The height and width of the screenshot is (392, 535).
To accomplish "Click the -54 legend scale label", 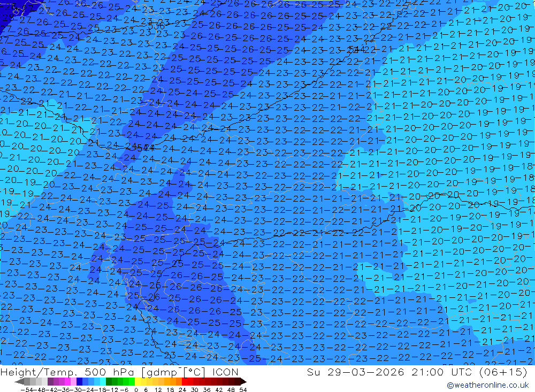I will click(x=27, y=390).
